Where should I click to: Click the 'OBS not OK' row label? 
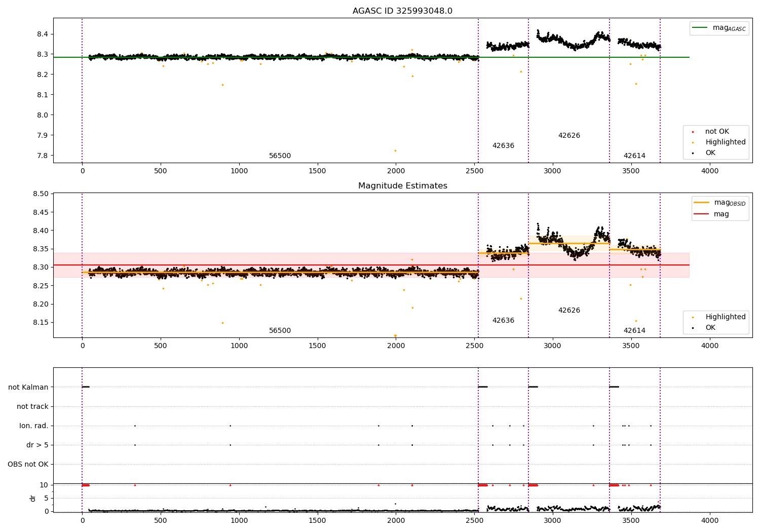pos(28,465)
